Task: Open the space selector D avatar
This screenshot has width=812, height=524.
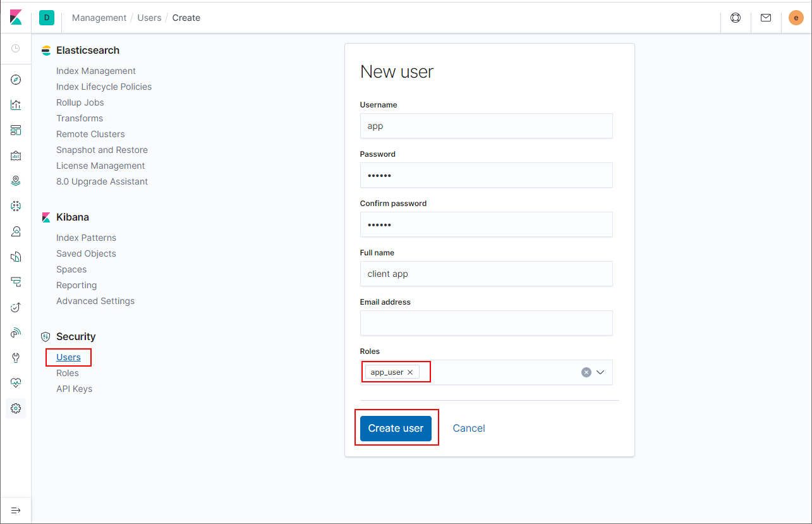Action: [x=47, y=18]
